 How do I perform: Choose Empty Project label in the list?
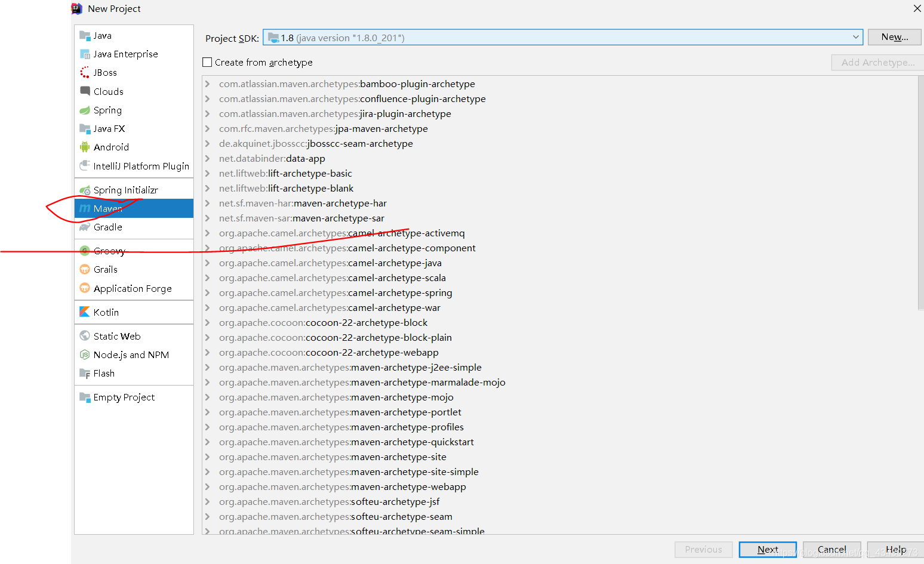(124, 397)
